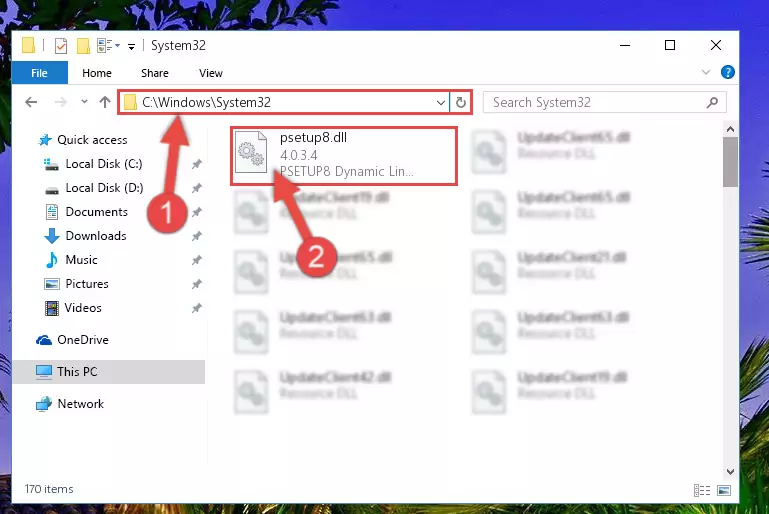Switch to Details view icon in status bar
This screenshot has height=514, width=769.
pyautogui.click(x=702, y=490)
